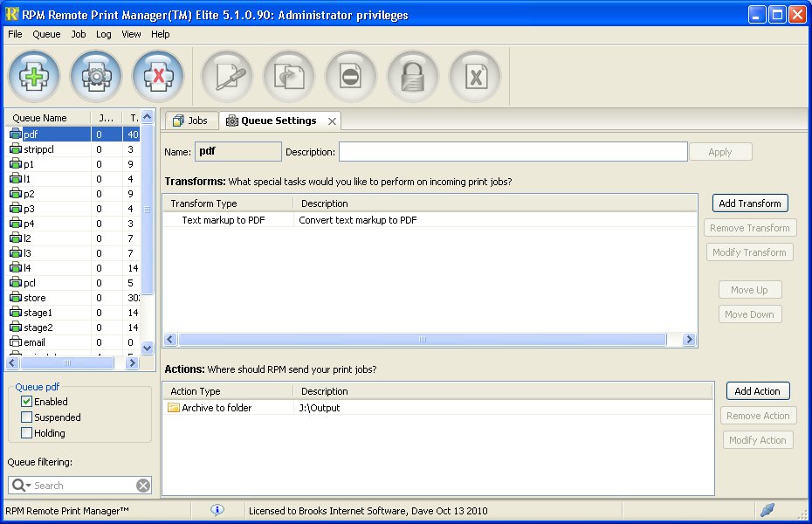
Task: Open the View menu
Action: pos(131,34)
